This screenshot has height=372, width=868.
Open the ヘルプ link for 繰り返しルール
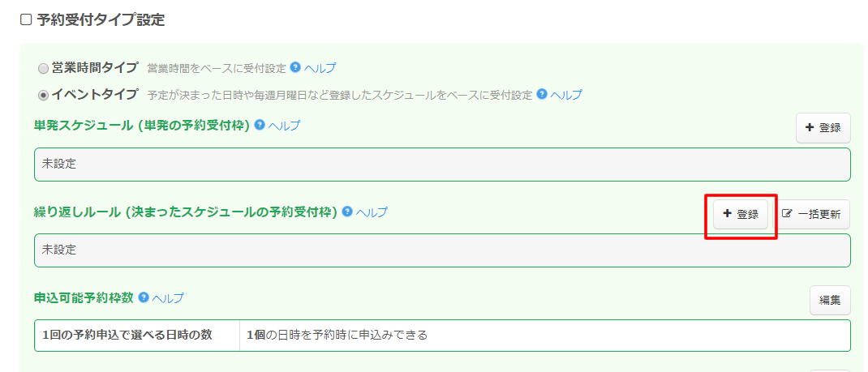[372, 212]
